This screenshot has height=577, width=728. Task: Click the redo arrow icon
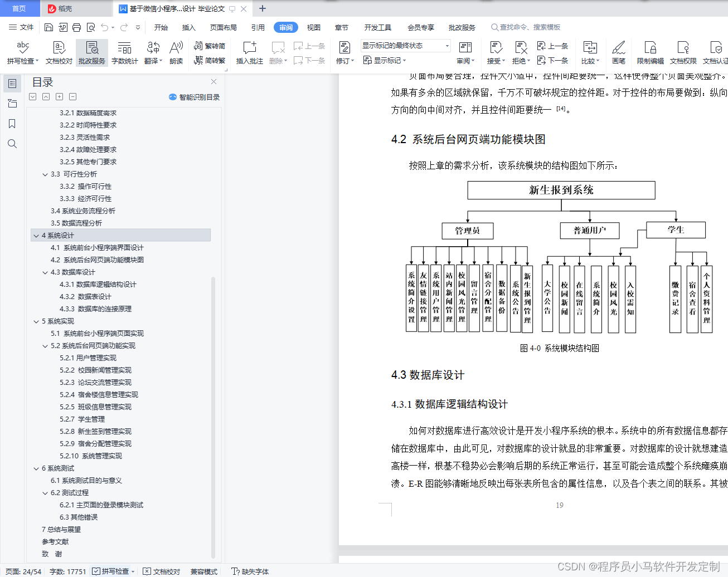pyautogui.click(x=124, y=27)
